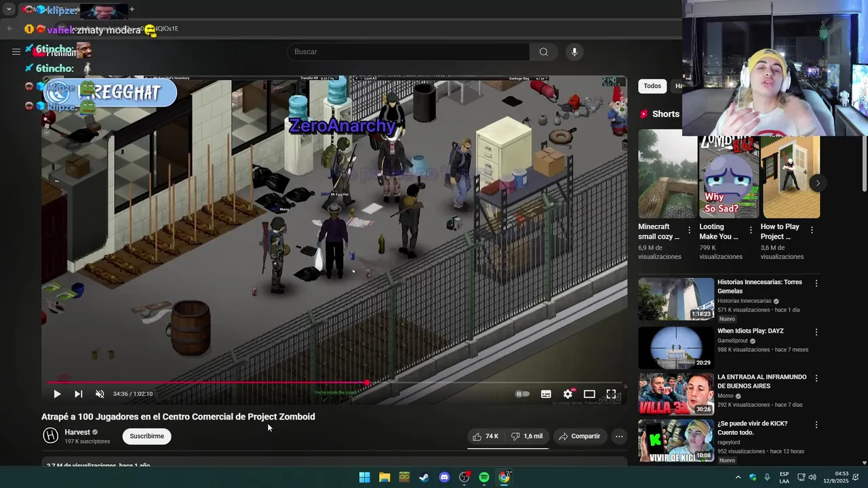
Task: Show next Shorts with arrow
Action: pyautogui.click(x=817, y=183)
